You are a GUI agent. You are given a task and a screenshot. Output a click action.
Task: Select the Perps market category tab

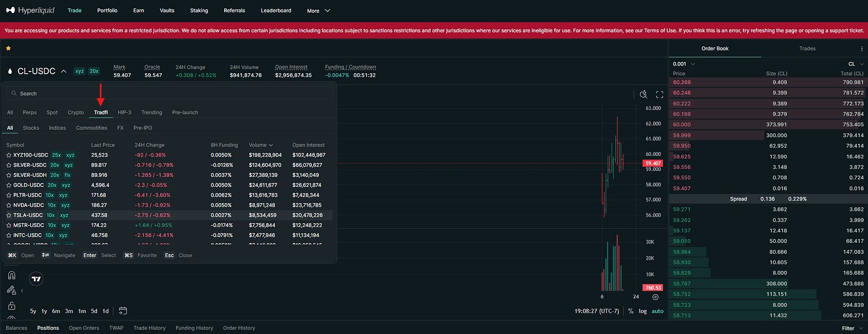pyautogui.click(x=30, y=112)
